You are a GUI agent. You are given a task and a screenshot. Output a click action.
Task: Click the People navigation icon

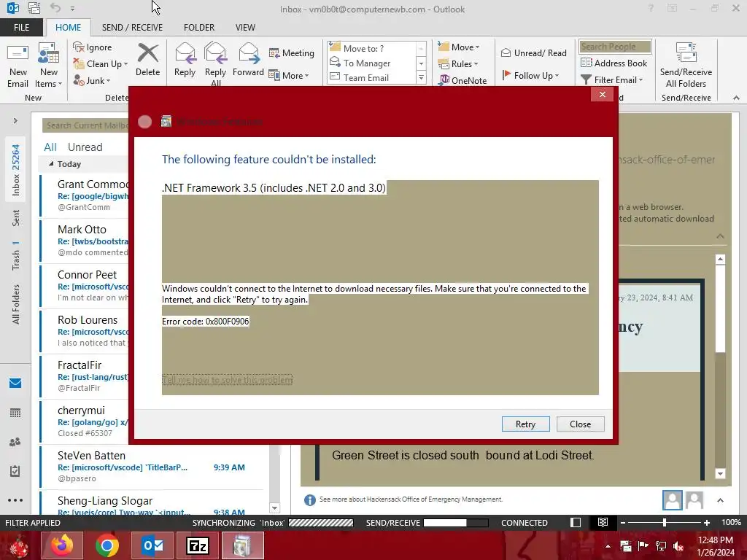coord(15,442)
